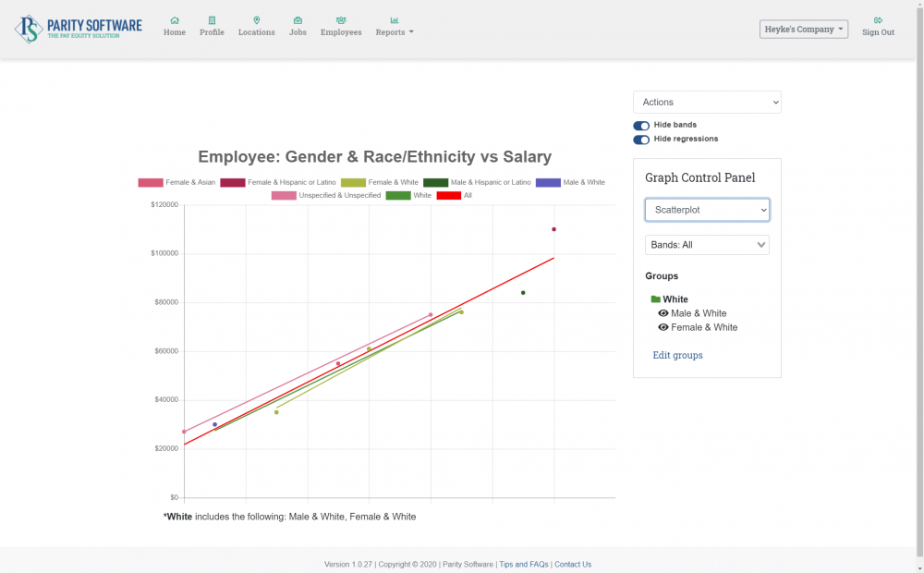The width and height of the screenshot is (924, 573).
Task: Click the blue Male & White data point
Action: [215, 424]
